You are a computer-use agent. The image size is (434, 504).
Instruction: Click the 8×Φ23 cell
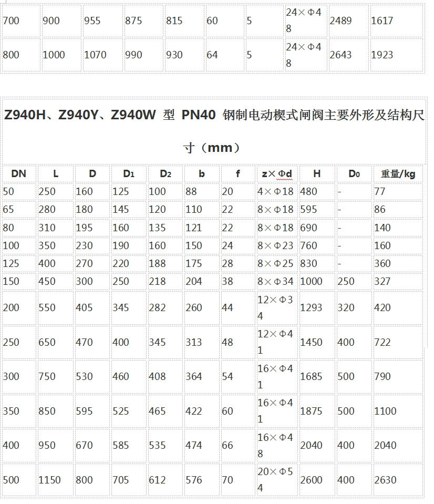pos(276,245)
